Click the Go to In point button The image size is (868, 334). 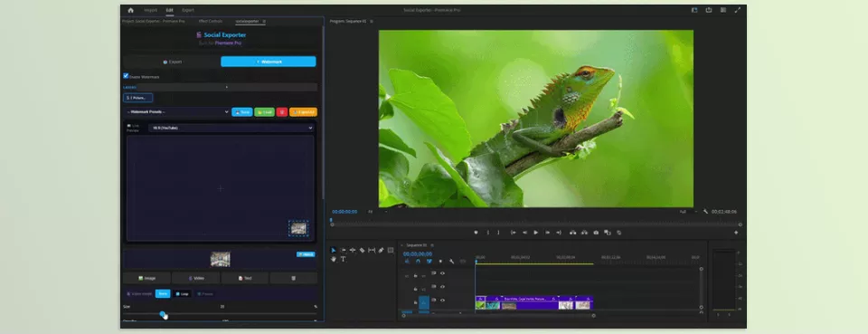click(514, 233)
